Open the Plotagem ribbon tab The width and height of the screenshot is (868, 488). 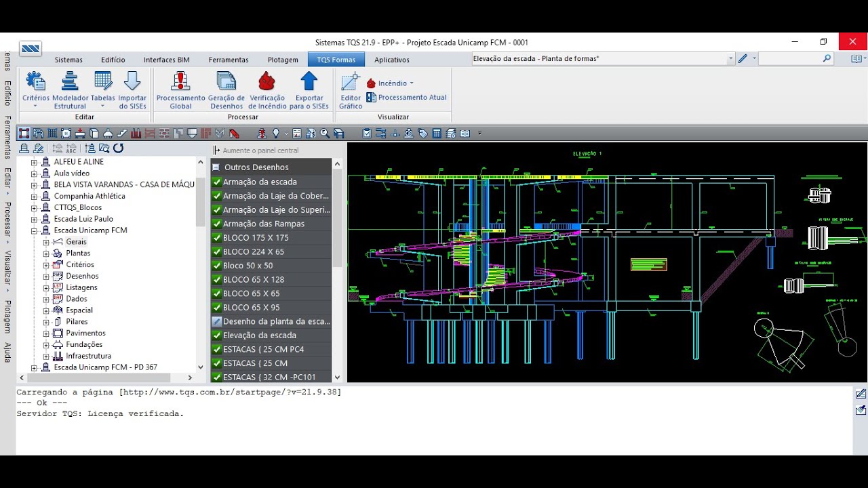point(283,60)
